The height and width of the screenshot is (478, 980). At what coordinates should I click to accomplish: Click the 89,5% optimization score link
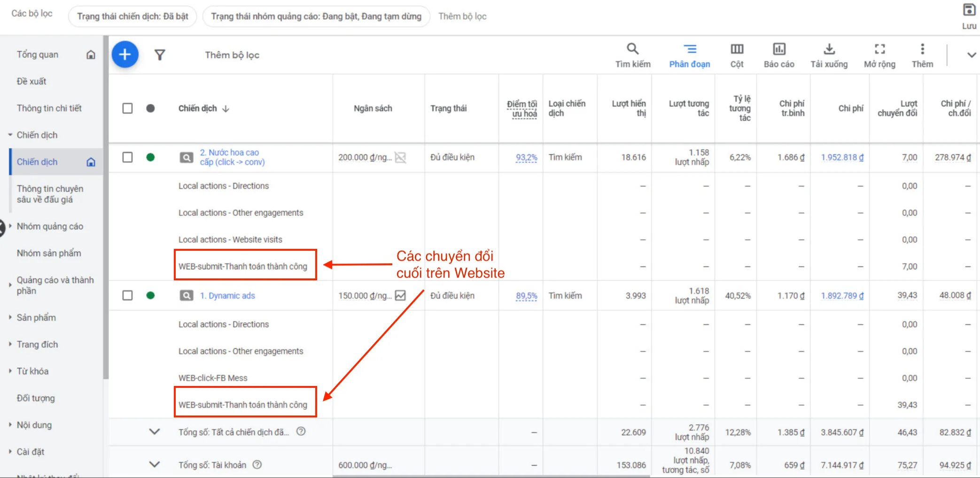(x=526, y=296)
